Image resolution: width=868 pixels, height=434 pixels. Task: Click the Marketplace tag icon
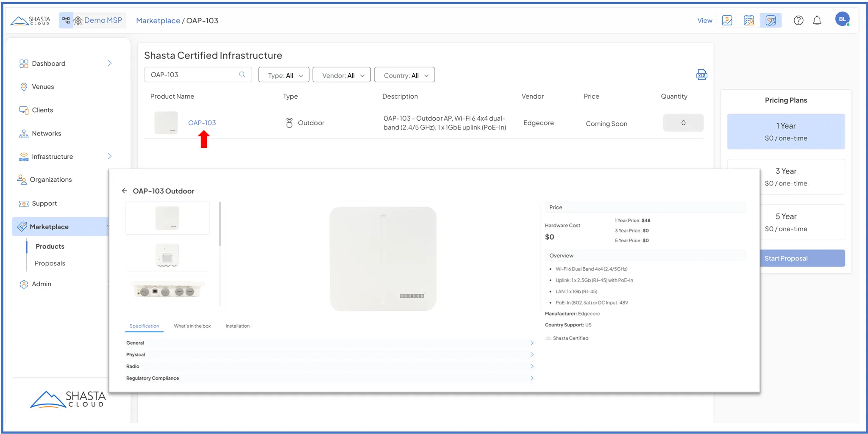(22, 227)
